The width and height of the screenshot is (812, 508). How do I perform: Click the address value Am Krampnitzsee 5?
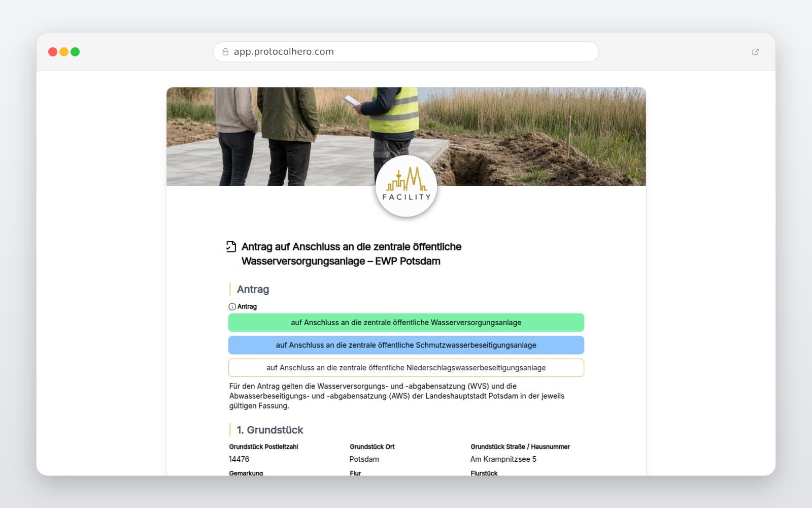click(x=503, y=459)
